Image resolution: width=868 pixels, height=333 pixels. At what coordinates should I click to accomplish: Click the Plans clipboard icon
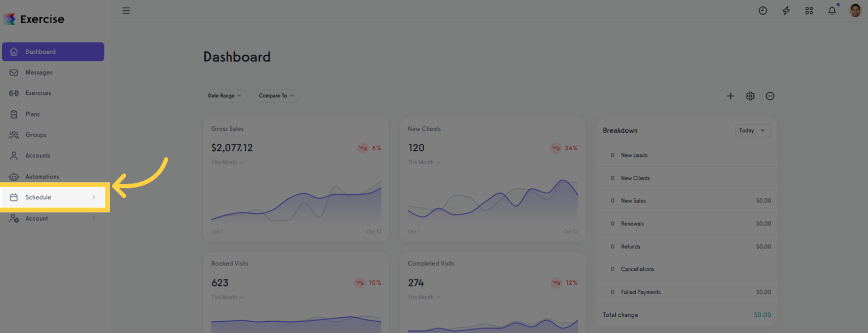coord(14,114)
